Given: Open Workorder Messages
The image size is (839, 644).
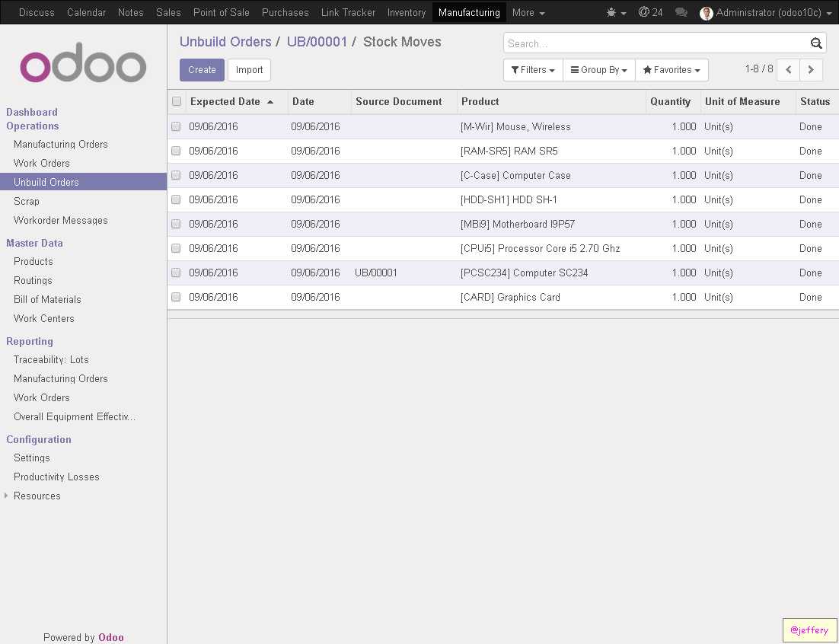Looking at the screenshot, I should [x=60, y=220].
